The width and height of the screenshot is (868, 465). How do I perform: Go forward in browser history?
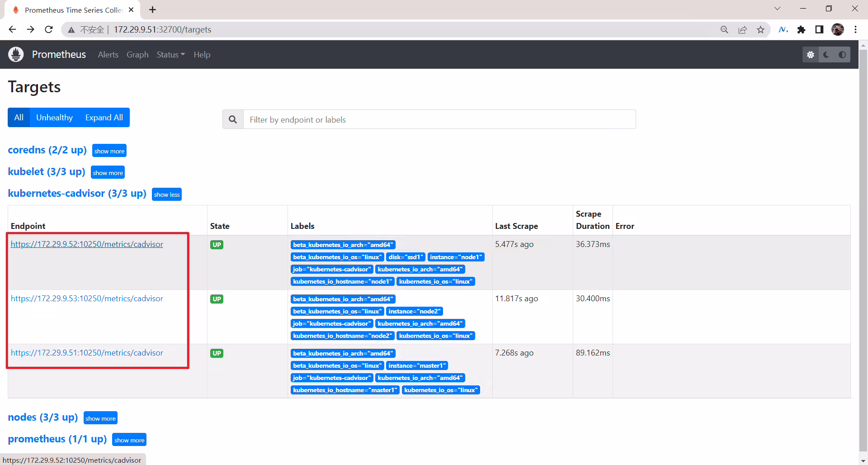click(x=30, y=29)
